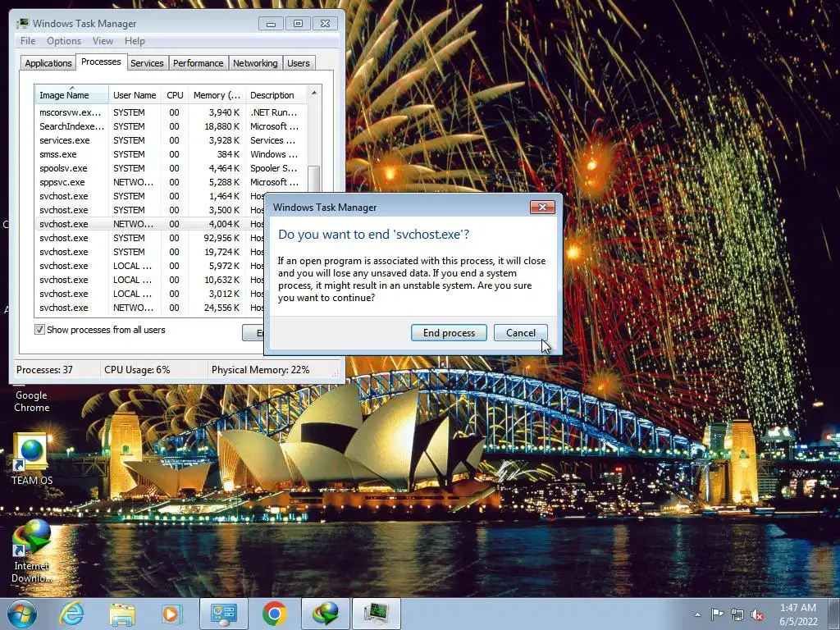This screenshot has width=840, height=630.
Task: Select svchost.exe using 19,724 K memory
Action: 150,252
